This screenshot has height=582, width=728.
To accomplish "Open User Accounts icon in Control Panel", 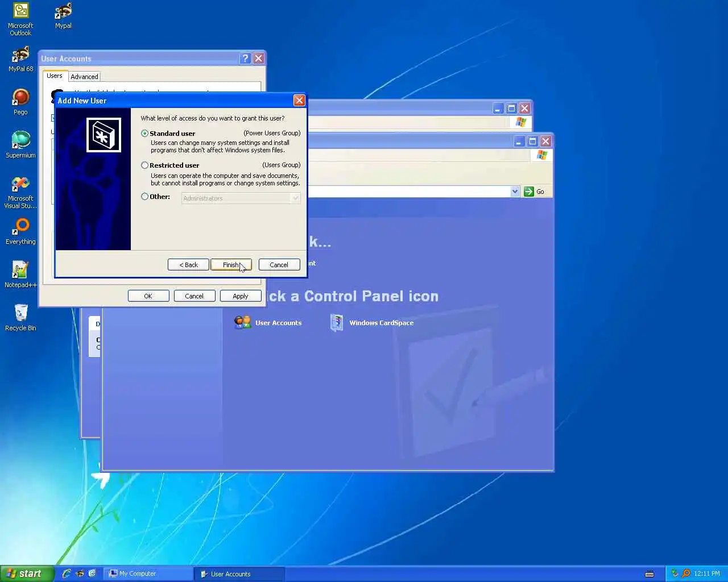I will [268, 323].
